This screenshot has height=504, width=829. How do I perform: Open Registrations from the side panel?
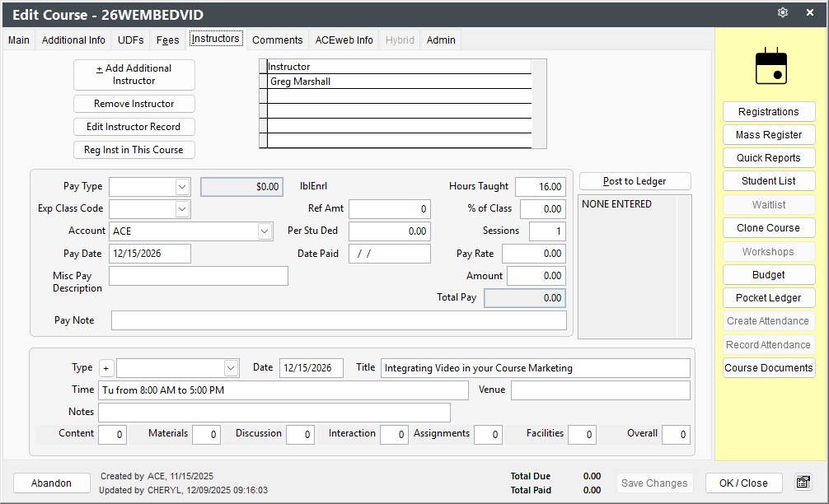pyautogui.click(x=769, y=112)
